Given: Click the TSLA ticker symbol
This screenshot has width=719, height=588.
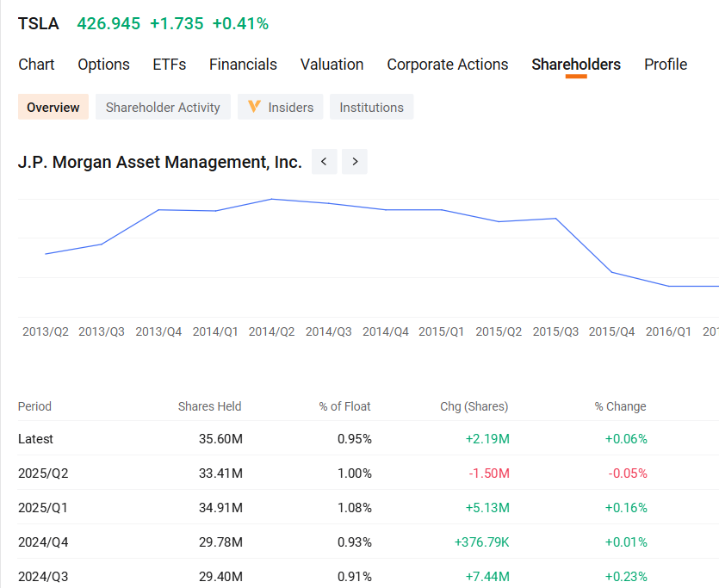Looking at the screenshot, I should [x=38, y=23].
